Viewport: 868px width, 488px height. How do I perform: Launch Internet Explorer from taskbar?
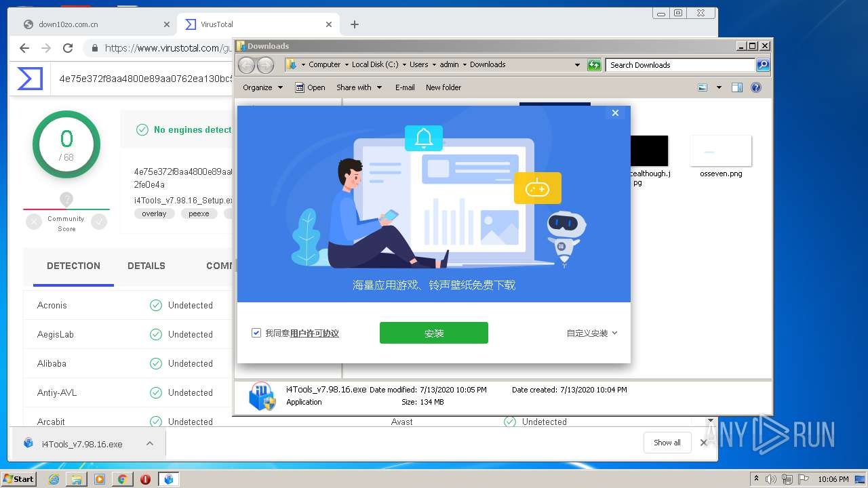click(54, 479)
